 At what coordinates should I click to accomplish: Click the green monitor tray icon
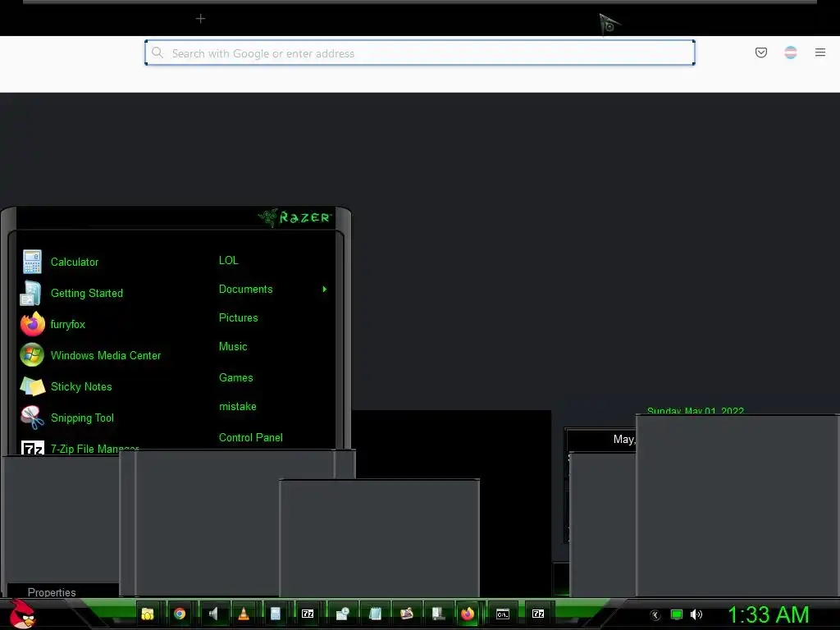pos(677,614)
